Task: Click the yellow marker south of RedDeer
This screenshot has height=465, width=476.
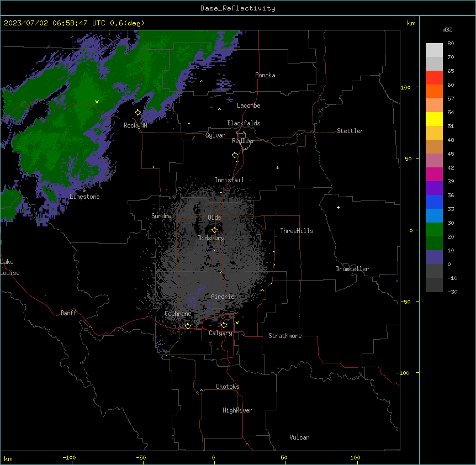Action: coord(235,155)
